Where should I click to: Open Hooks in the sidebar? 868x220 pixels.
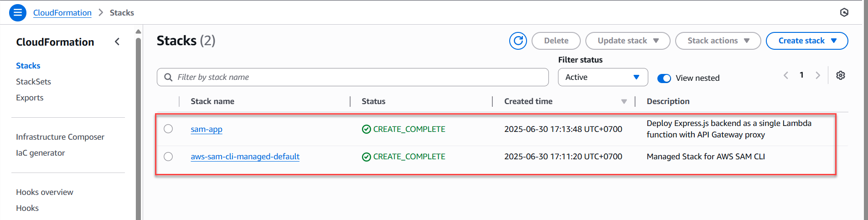(27, 208)
